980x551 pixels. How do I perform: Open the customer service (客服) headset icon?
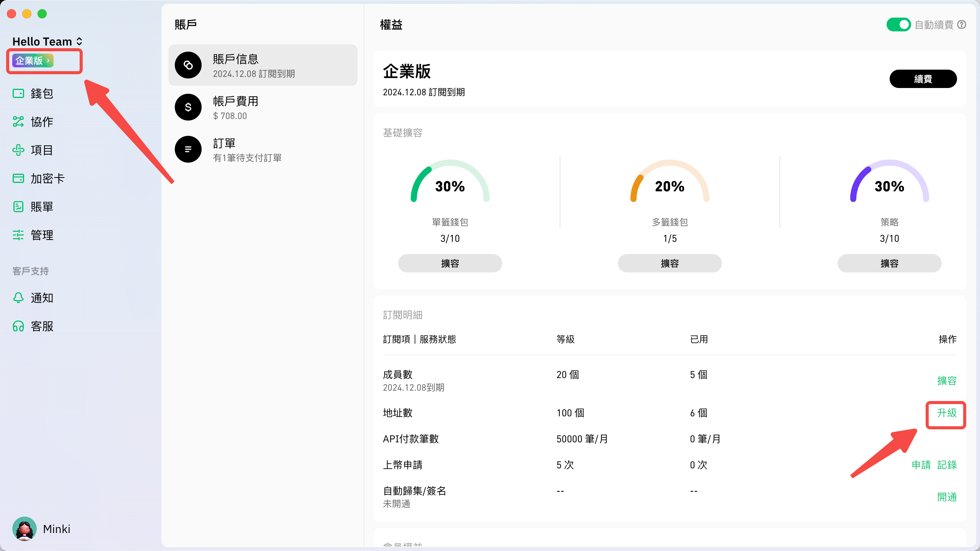click(18, 326)
